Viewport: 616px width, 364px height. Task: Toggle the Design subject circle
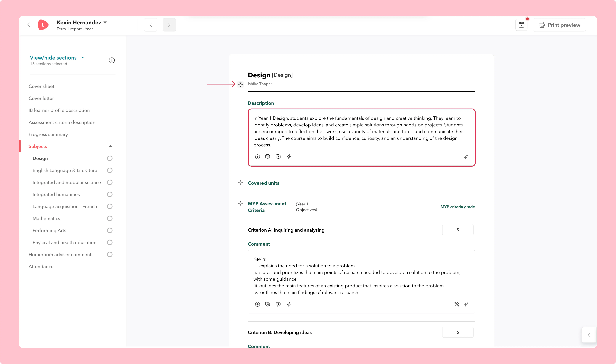pyautogui.click(x=110, y=158)
